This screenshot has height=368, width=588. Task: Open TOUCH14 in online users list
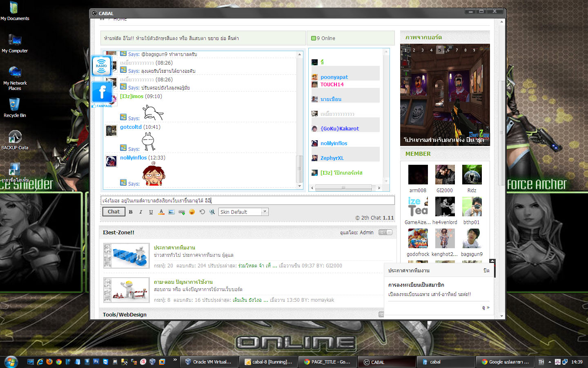click(332, 85)
